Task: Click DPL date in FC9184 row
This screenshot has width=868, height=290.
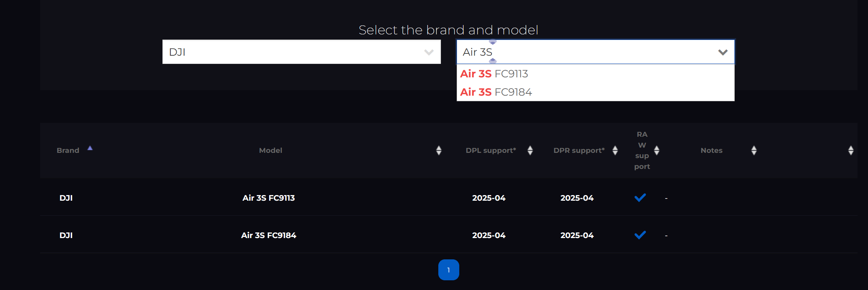Action: pyautogui.click(x=489, y=235)
